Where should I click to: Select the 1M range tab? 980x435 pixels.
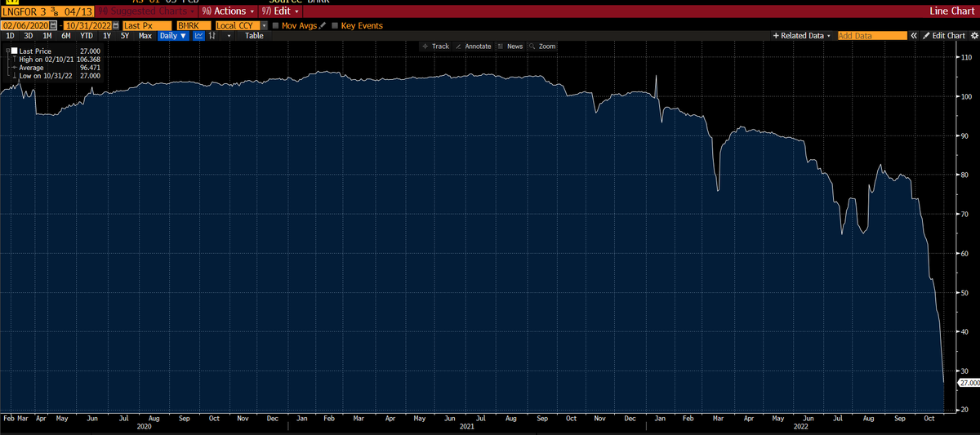pyautogui.click(x=47, y=36)
